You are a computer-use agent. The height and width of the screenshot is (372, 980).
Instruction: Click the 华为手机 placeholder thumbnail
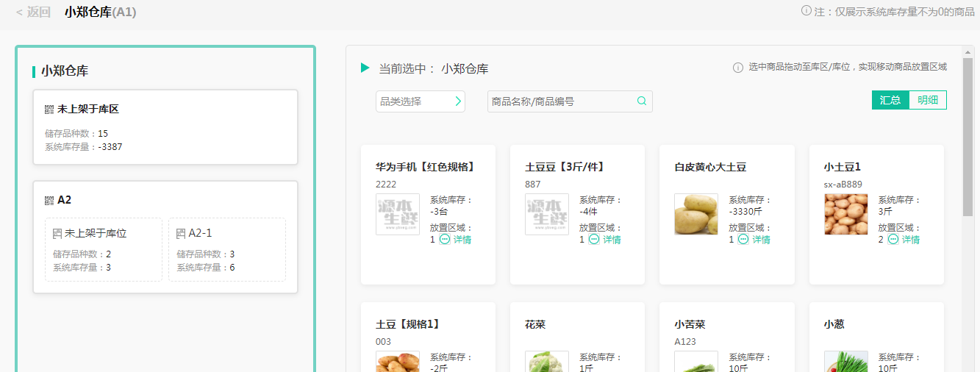click(x=398, y=215)
